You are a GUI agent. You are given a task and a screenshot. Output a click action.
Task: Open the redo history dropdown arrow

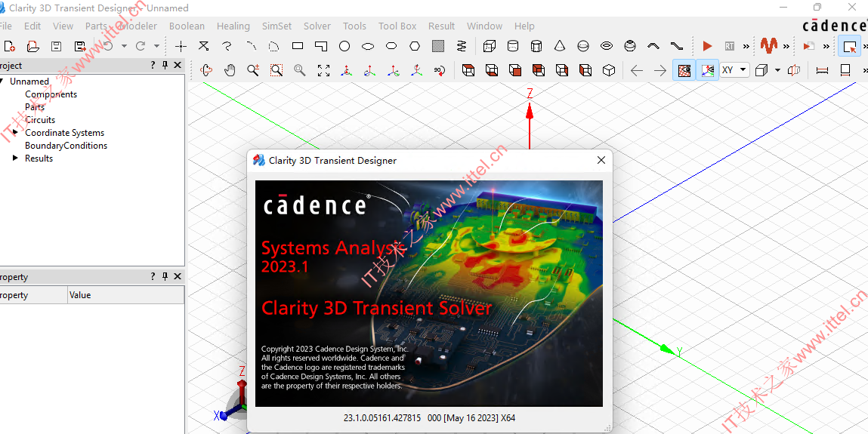click(156, 47)
